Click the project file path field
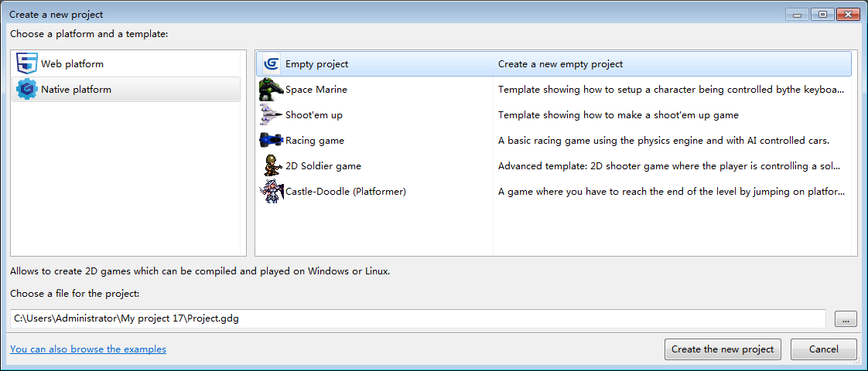 coord(418,318)
